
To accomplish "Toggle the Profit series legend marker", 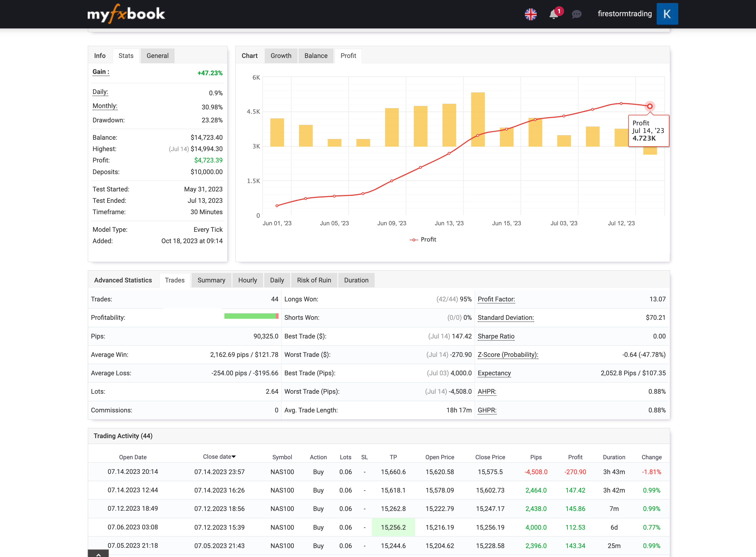I will [x=414, y=240].
